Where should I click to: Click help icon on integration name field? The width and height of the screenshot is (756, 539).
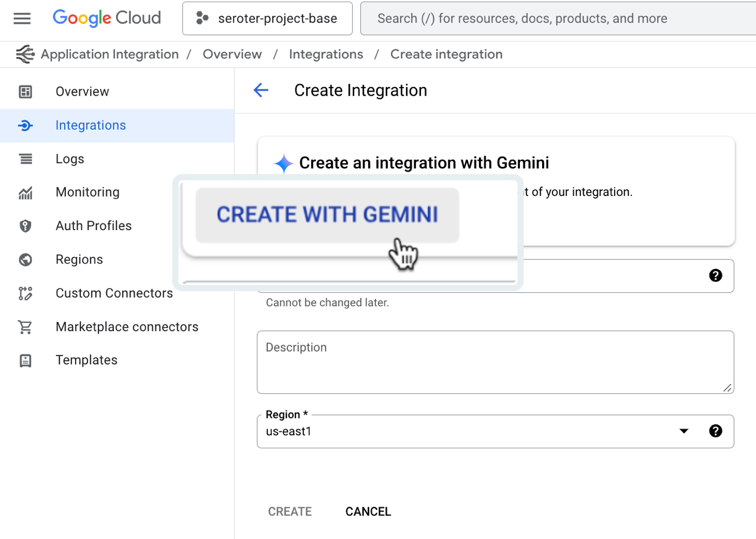pos(715,275)
